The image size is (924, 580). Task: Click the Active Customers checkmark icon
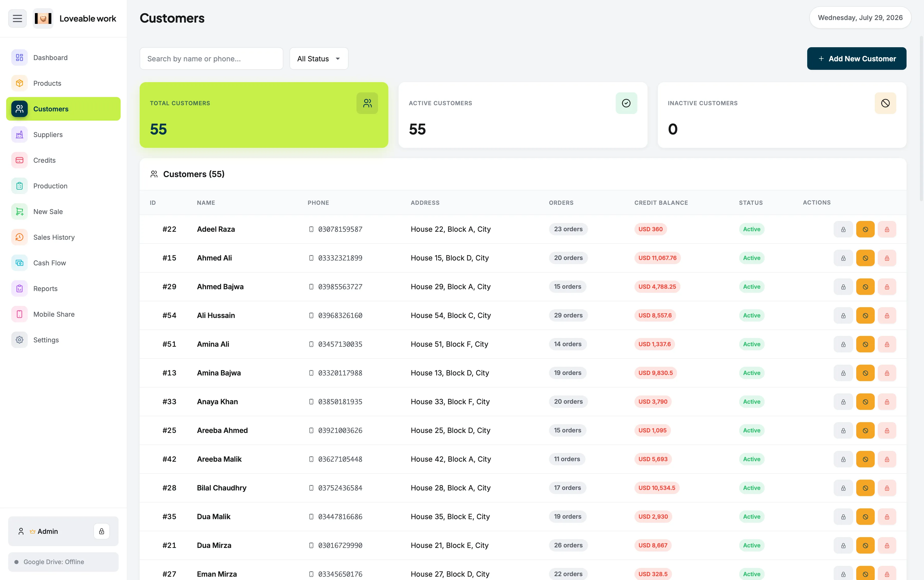[x=626, y=103]
